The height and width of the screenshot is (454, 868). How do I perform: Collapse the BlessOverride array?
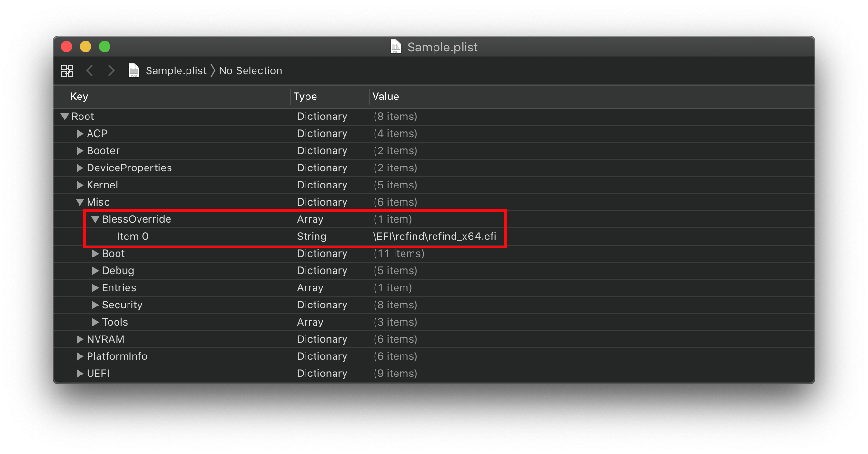tap(95, 219)
